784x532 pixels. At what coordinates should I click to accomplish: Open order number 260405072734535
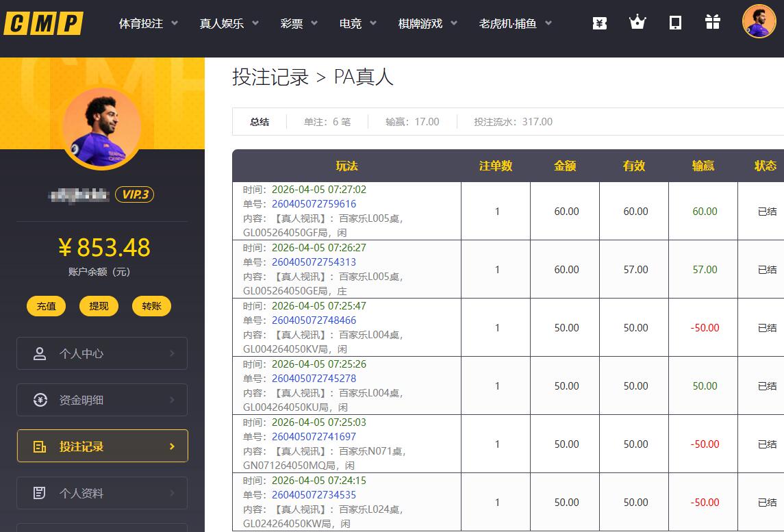pyautogui.click(x=314, y=495)
